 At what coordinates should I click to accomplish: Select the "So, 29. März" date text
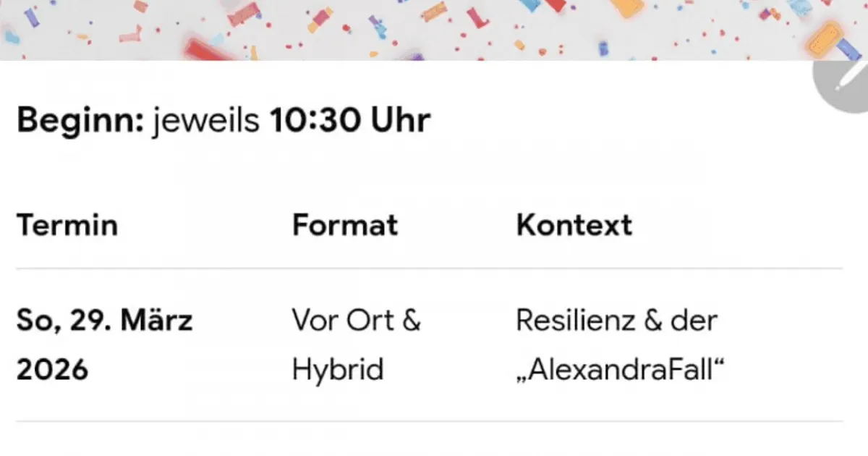tap(104, 320)
